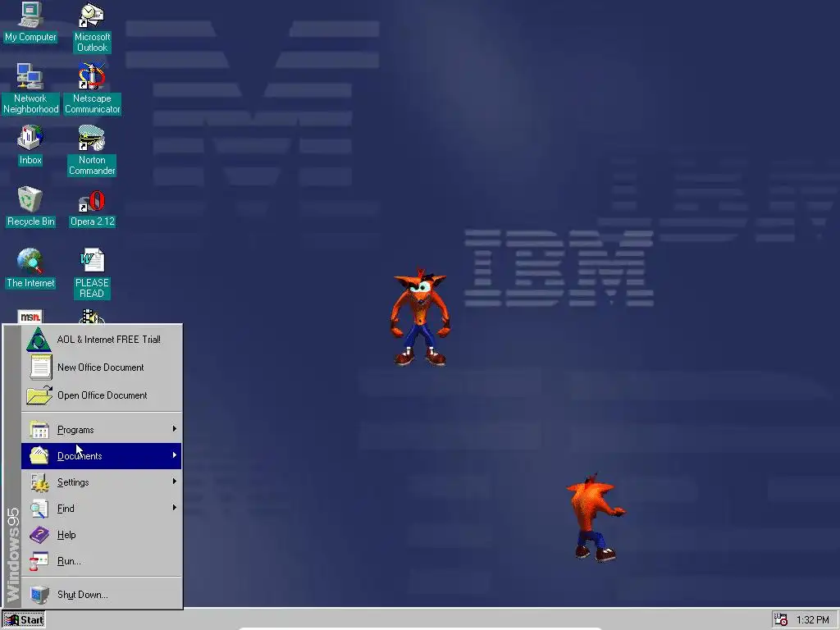Click the 1:32 PM taskbar clock
This screenshot has width=840, height=630.
(x=813, y=620)
